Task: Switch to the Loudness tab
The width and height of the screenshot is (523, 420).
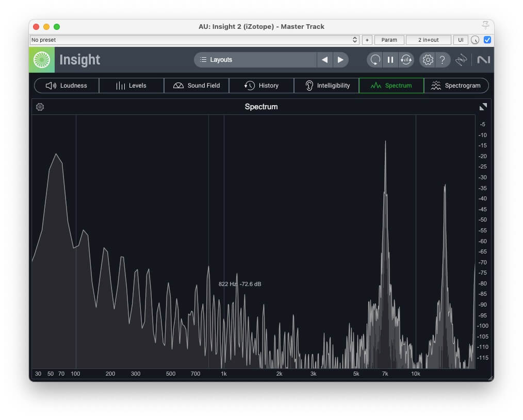Action: (67, 86)
